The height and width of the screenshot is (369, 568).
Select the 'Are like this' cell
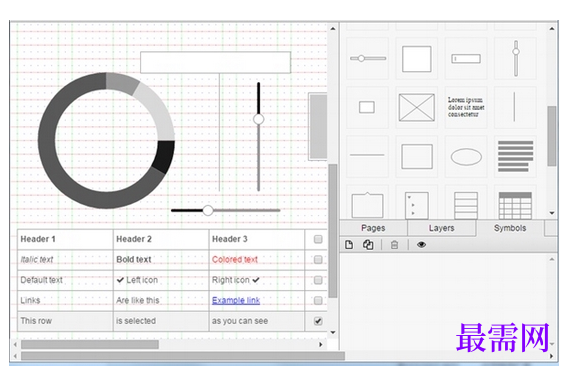tap(161, 301)
